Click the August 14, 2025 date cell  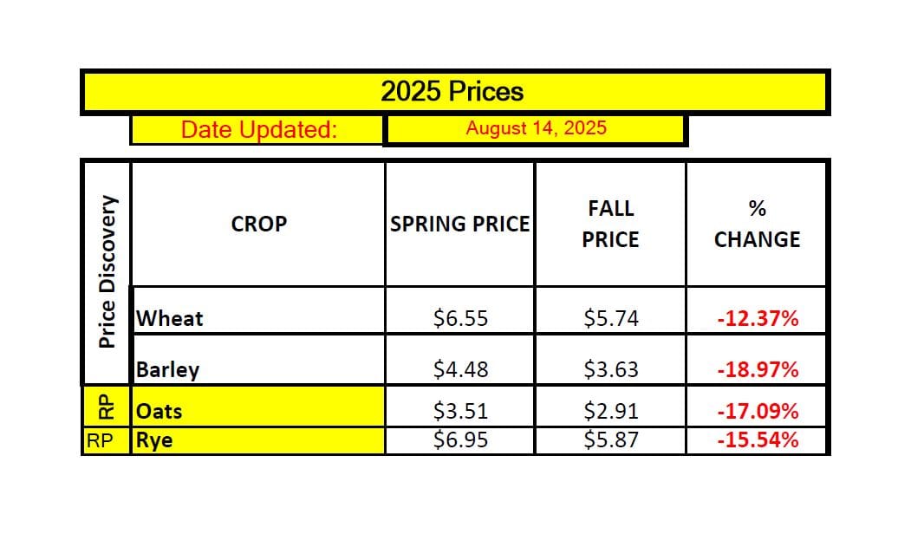pos(535,129)
